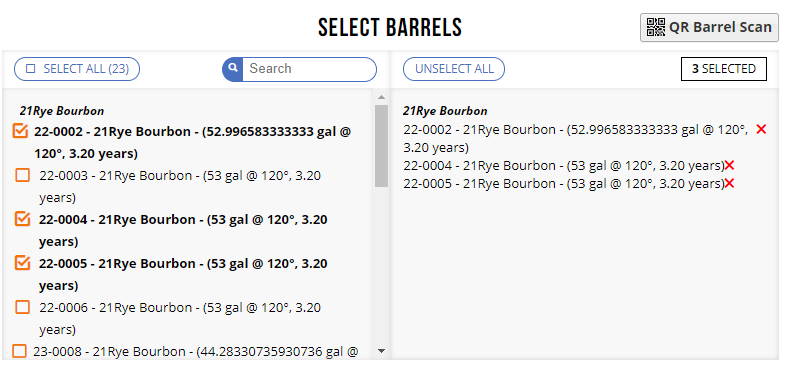Click the search magnifier icon
This screenshot has width=785, height=366.
point(232,69)
